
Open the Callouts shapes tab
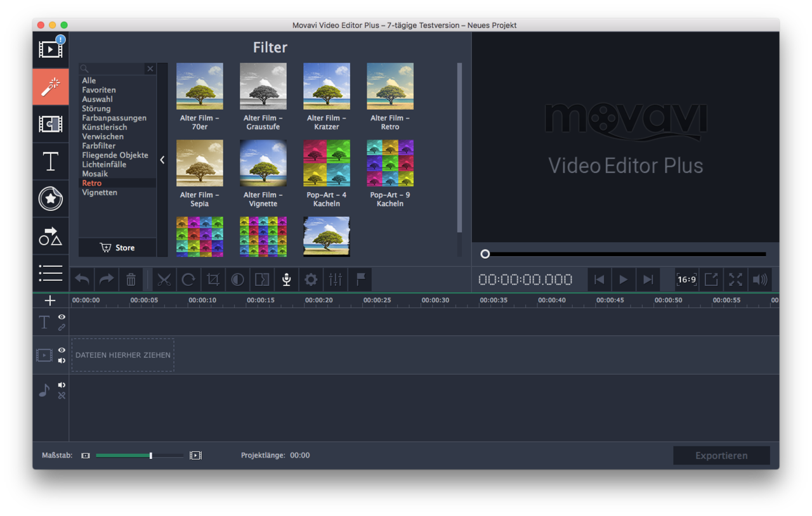(51, 236)
